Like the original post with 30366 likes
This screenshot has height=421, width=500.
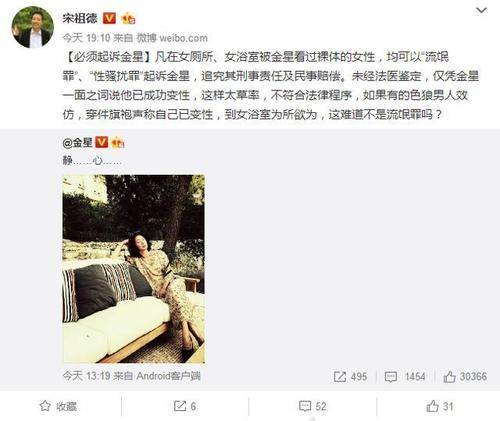tap(465, 377)
